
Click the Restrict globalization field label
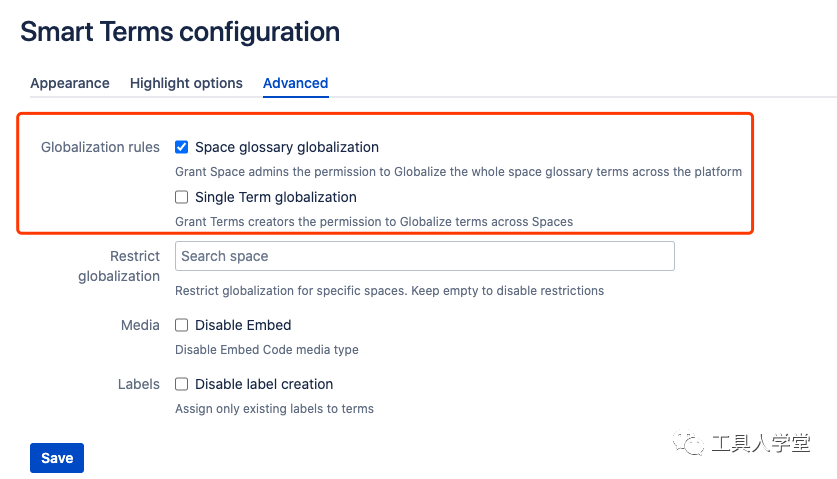point(119,266)
